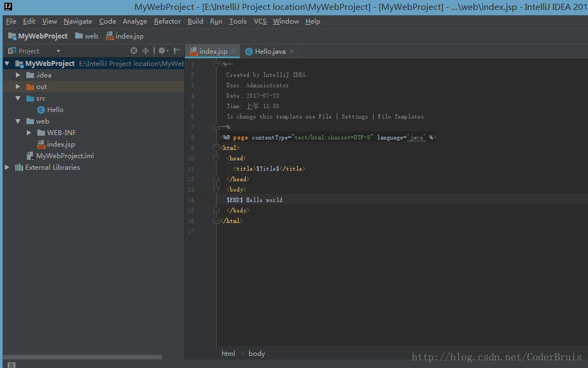Open the Run menu
This screenshot has height=368, width=588.
tap(216, 21)
